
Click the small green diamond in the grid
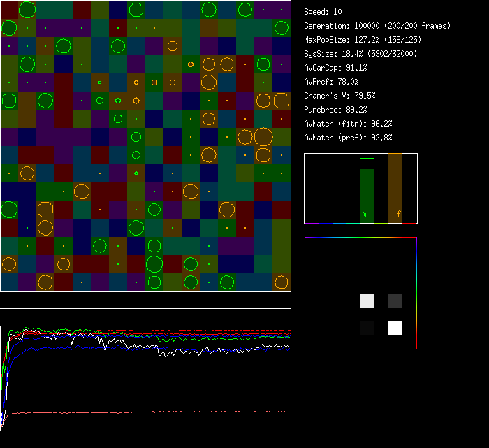[x=136, y=173]
